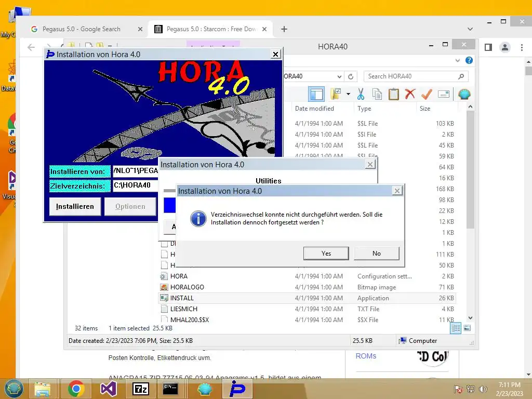
Task: Click the taskbar clock showing 7:11 PM
Action: point(509,389)
